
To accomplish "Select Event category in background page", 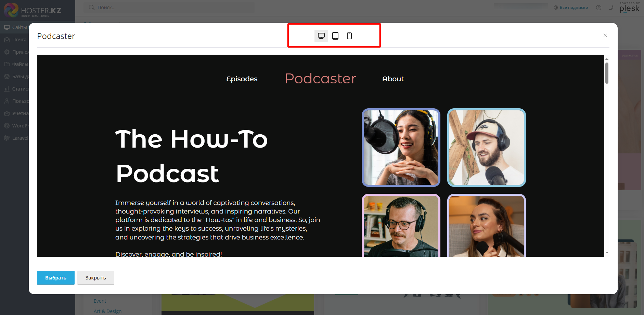I will [x=100, y=301].
